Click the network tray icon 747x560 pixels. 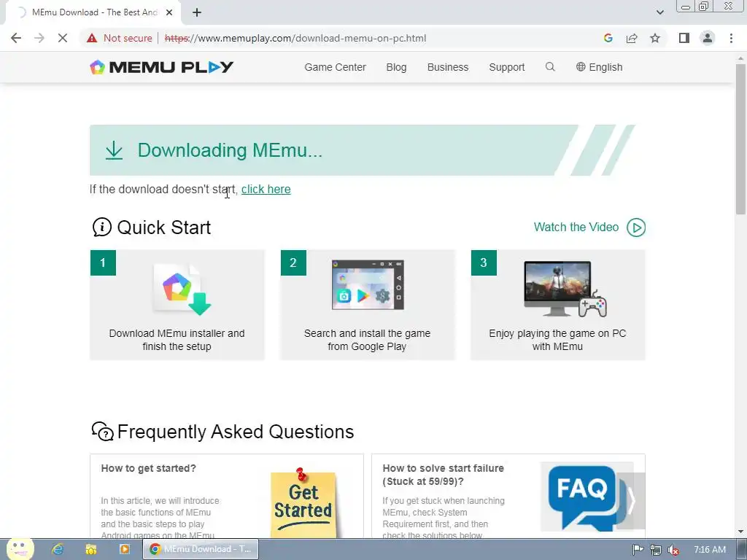click(x=656, y=550)
